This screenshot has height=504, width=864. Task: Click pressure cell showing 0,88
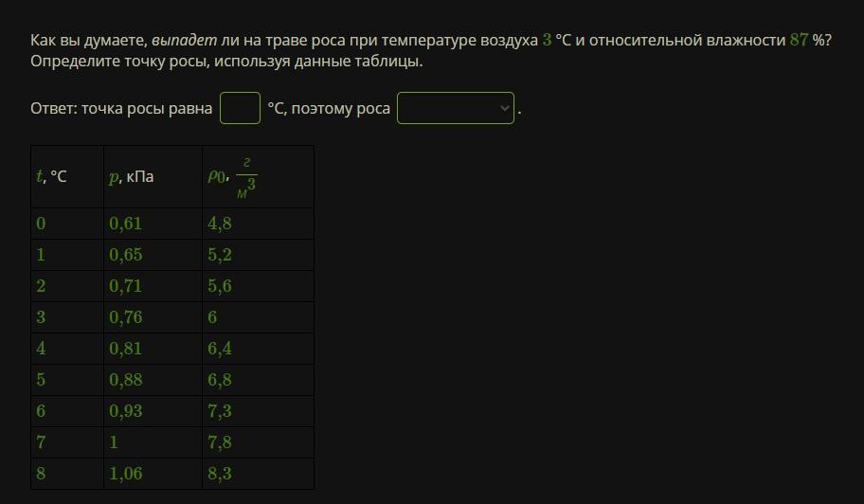pyautogui.click(x=153, y=380)
